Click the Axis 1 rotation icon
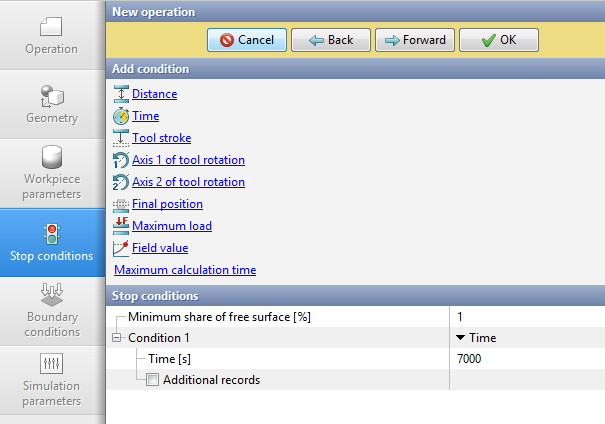The image size is (605, 424). coord(121,160)
